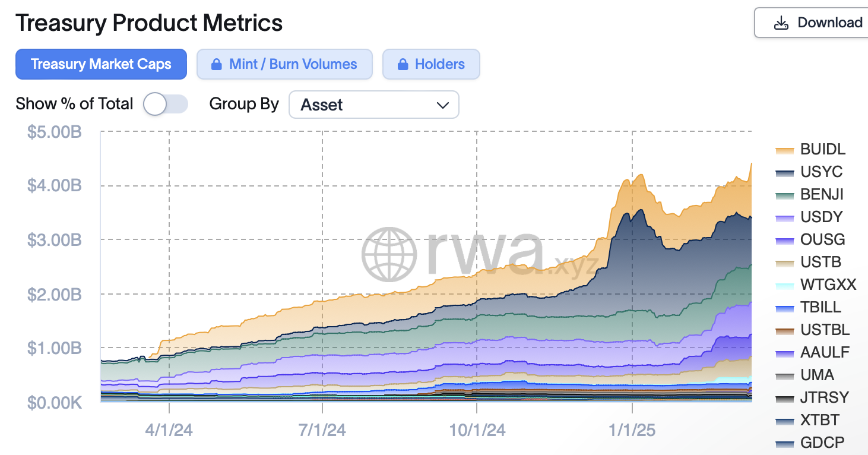Screen dimensions: 868x455
Task: Toggle GDCP series via legend label
Action: 822,443
